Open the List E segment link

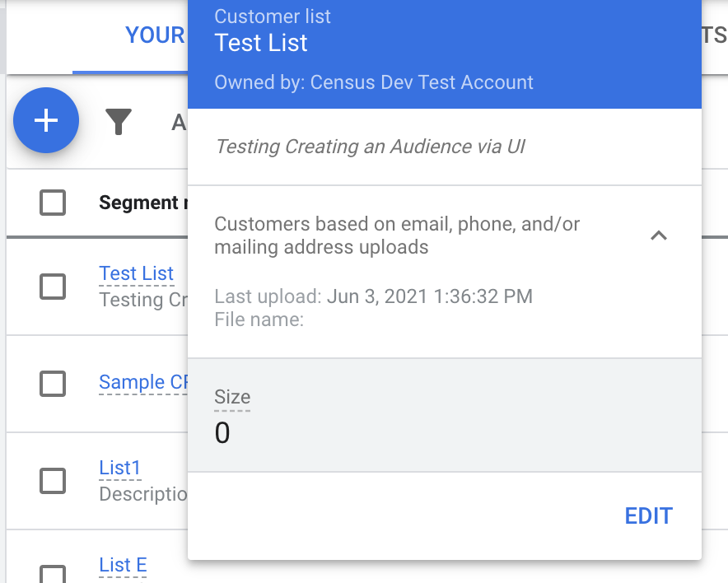click(x=123, y=565)
